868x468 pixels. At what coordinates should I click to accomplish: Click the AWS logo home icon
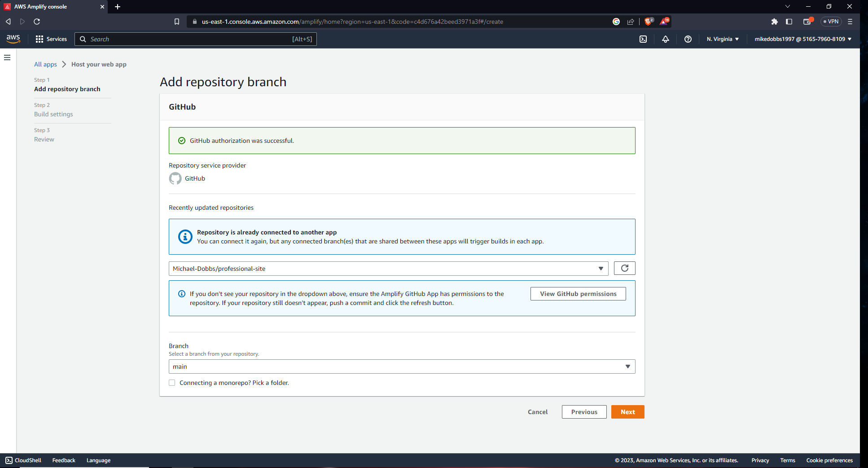point(13,39)
